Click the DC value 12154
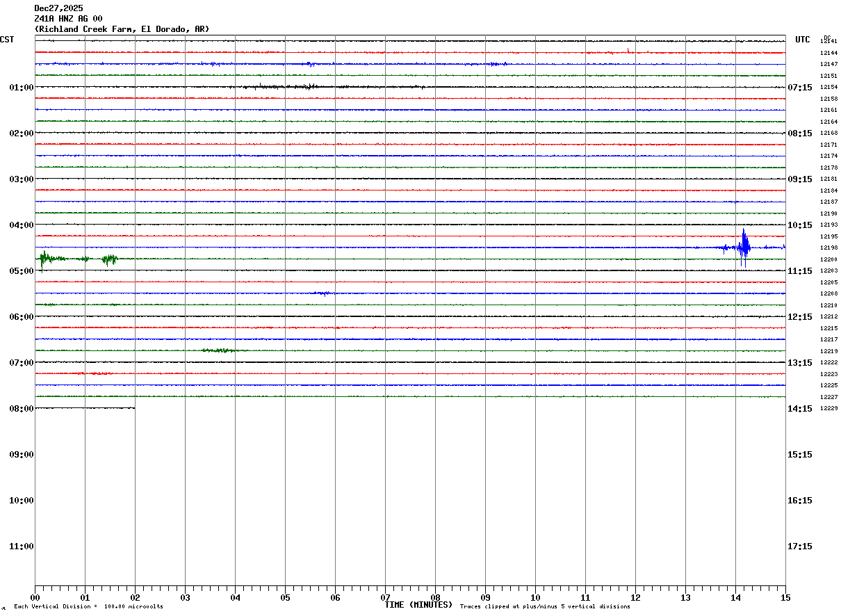Viewport: 841px width, 616px height. pos(828,87)
